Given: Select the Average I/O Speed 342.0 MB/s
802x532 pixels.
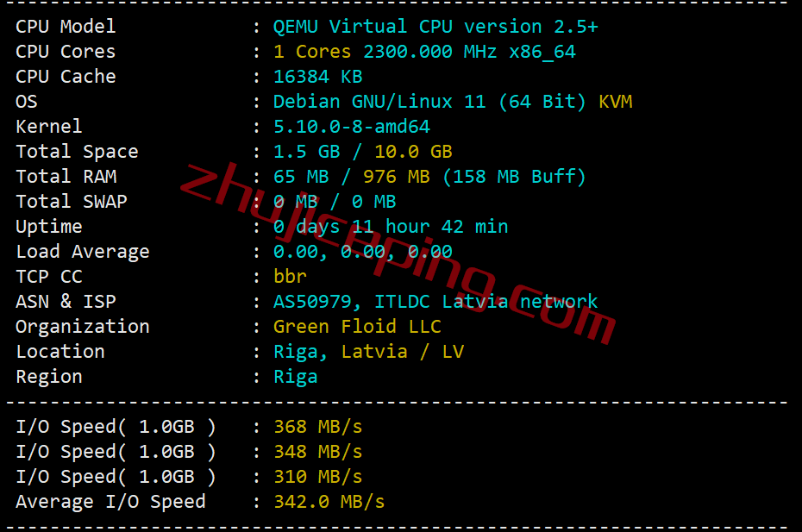Looking at the screenshot, I should pos(329,502).
